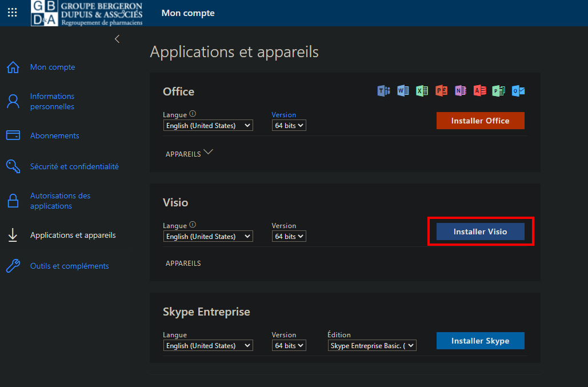
Task: Click the card icon for Abonnements
Action: [13, 135]
